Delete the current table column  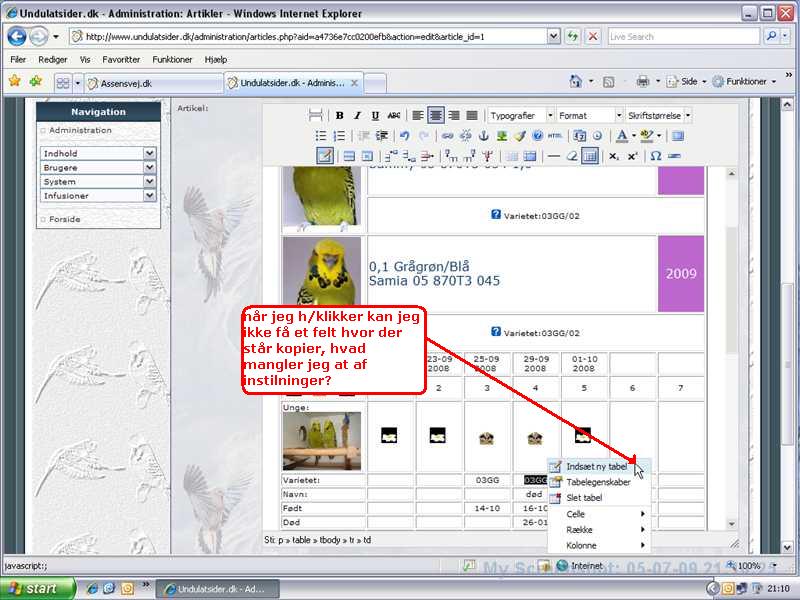(x=488, y=156)
